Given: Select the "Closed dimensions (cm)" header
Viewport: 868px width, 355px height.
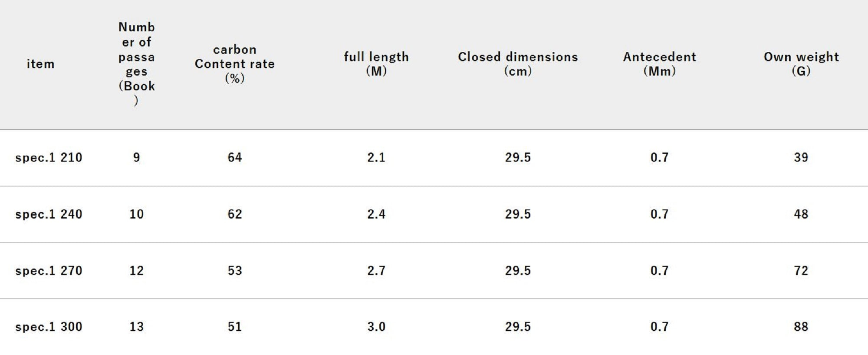Looking at the screenshot, I should [x=518, y=63].
